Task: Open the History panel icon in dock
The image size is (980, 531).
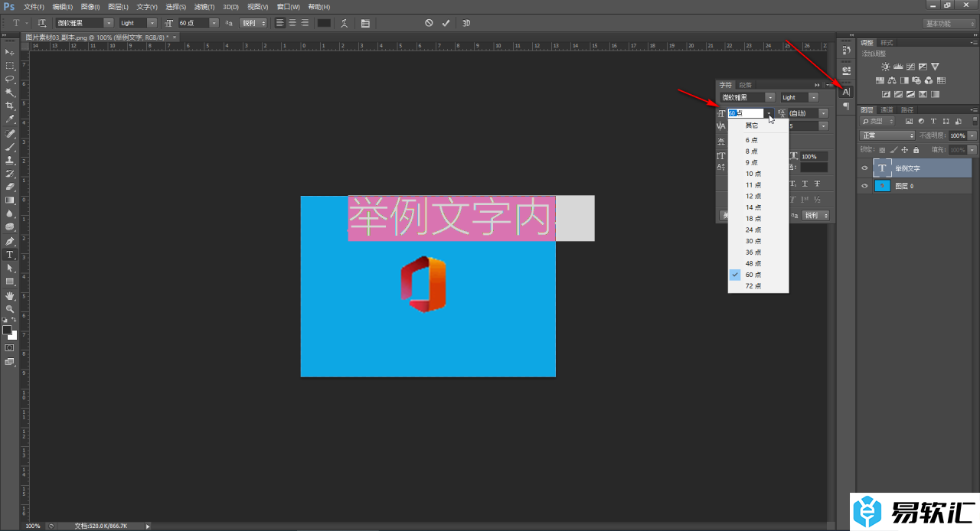Action: click(x=846, y=50)
